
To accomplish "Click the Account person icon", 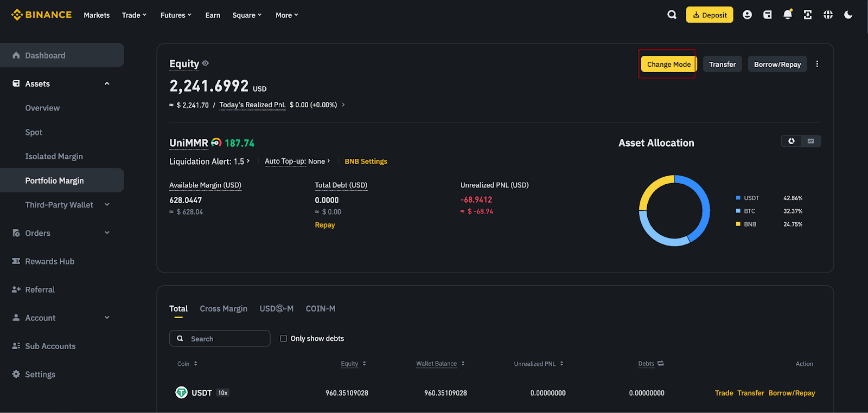I will coord(16,318).
